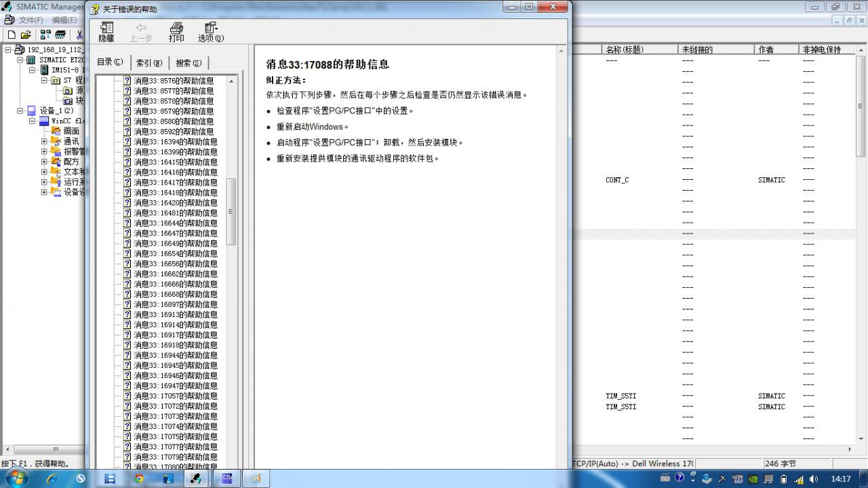The height and width of the screenshot is (488, 868).
Task: Click the Open project folder icon
Action: [x=26, y=35]
